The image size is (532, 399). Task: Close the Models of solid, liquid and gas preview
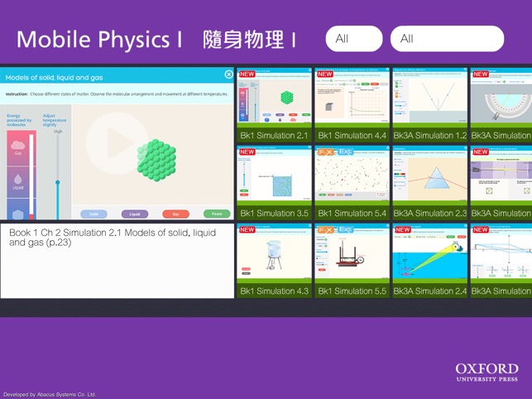pos(229,75)
